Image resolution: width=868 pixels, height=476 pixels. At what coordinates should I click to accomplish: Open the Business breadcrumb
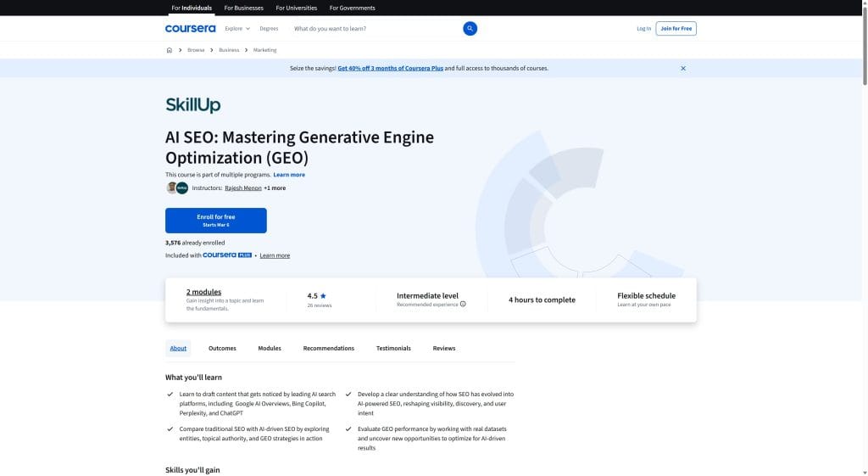click(229, 50)
